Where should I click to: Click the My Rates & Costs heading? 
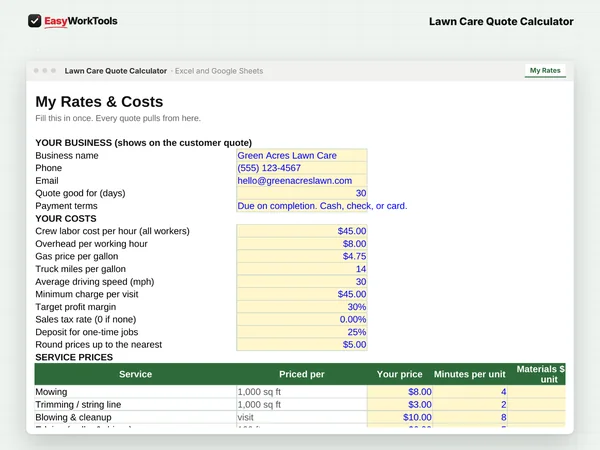click(99, 102)
